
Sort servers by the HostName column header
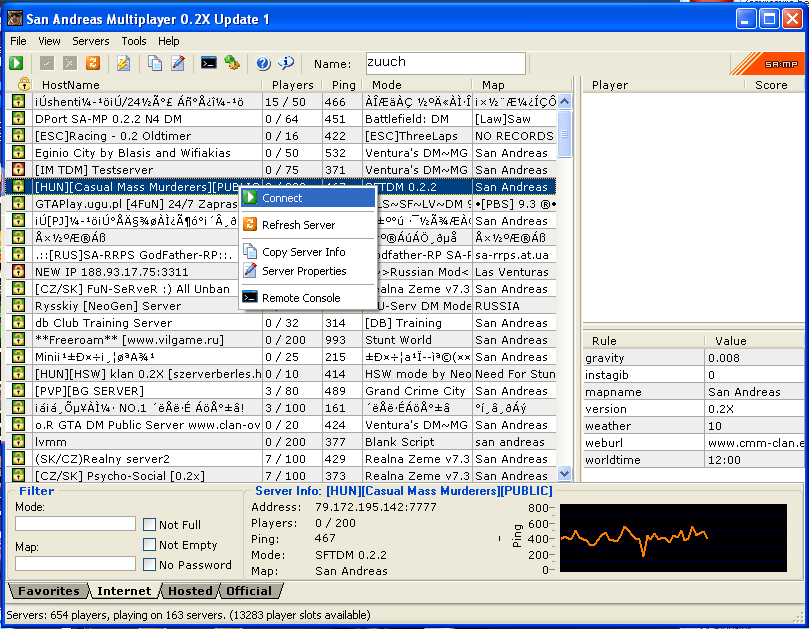tap(147, 85)
